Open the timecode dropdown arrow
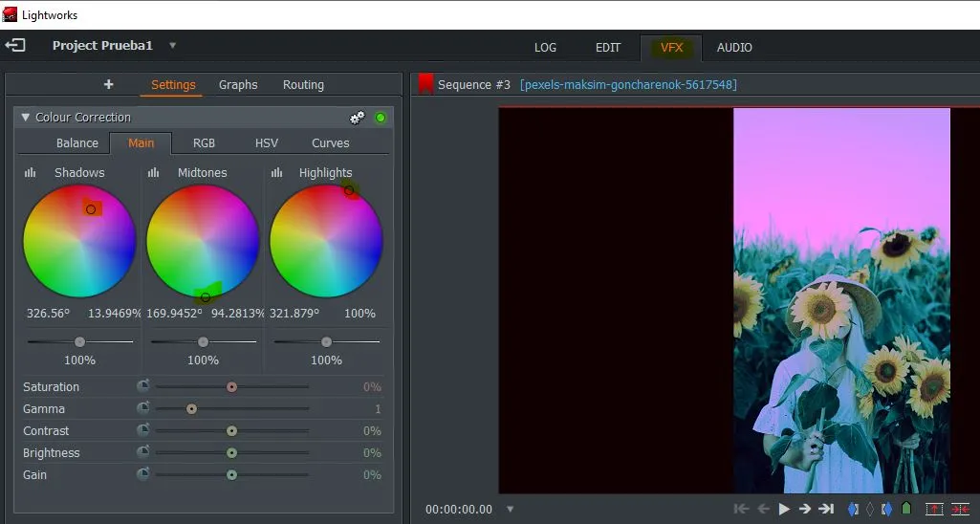Viewport: 980px width, 524px height. coord(510,509)
